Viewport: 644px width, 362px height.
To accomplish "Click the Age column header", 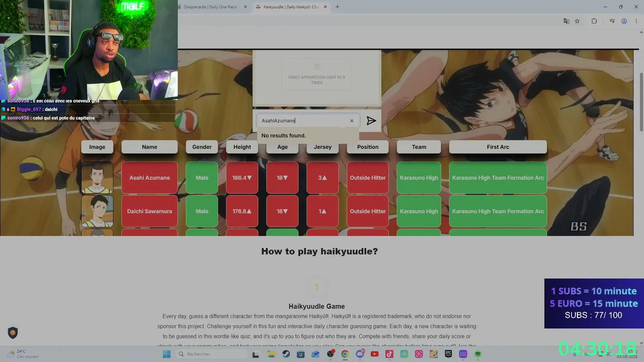I will [282, 147].
